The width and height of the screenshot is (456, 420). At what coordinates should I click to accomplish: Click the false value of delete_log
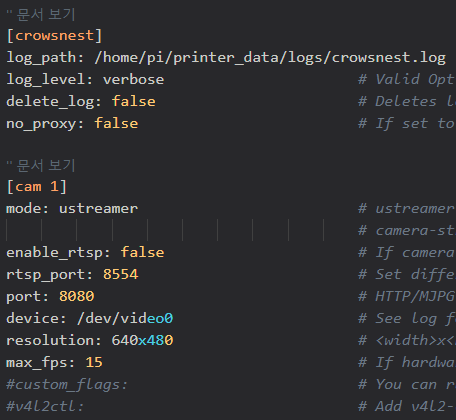point(133,101)
